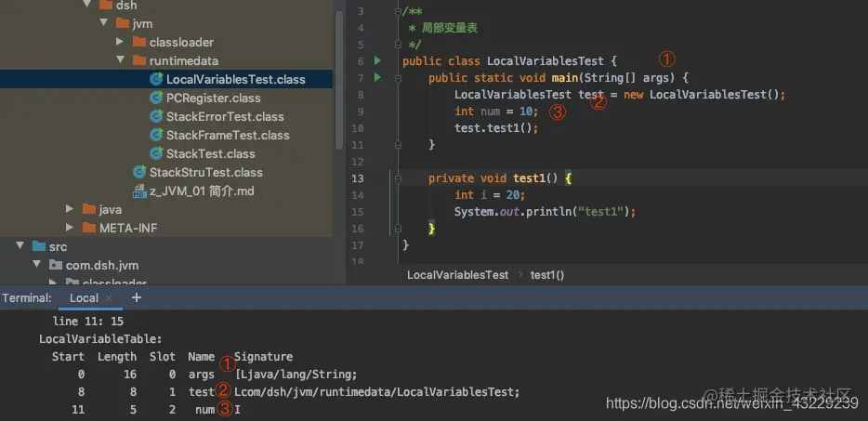Run class from line 6 gutter arrow
Image resolution: width=868 pixels, height=421 pixels.
(377, 60)
